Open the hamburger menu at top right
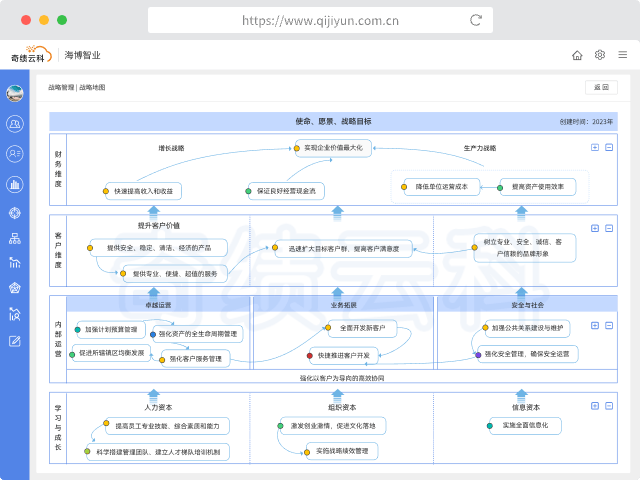The image size is (640, 480). (x=622, y=55)
